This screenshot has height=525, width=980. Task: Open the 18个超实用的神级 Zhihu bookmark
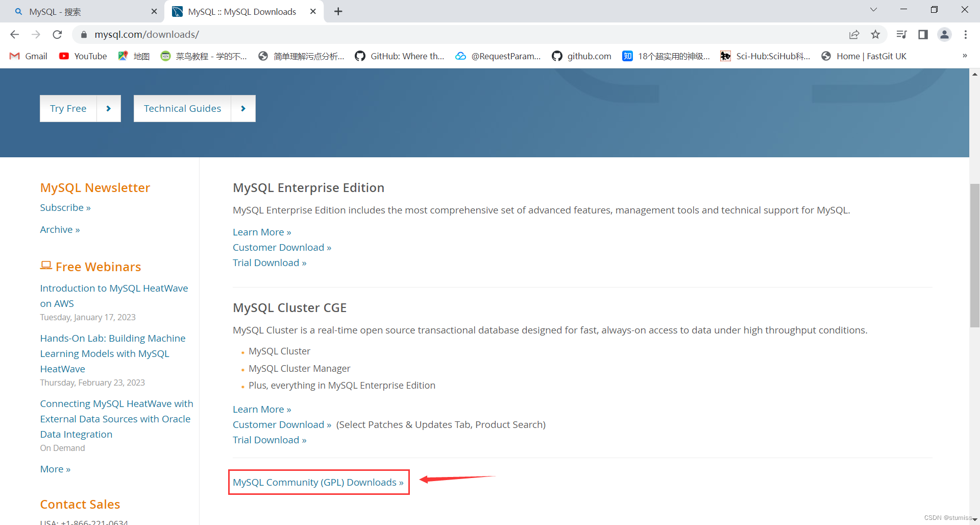coord(666,56)
